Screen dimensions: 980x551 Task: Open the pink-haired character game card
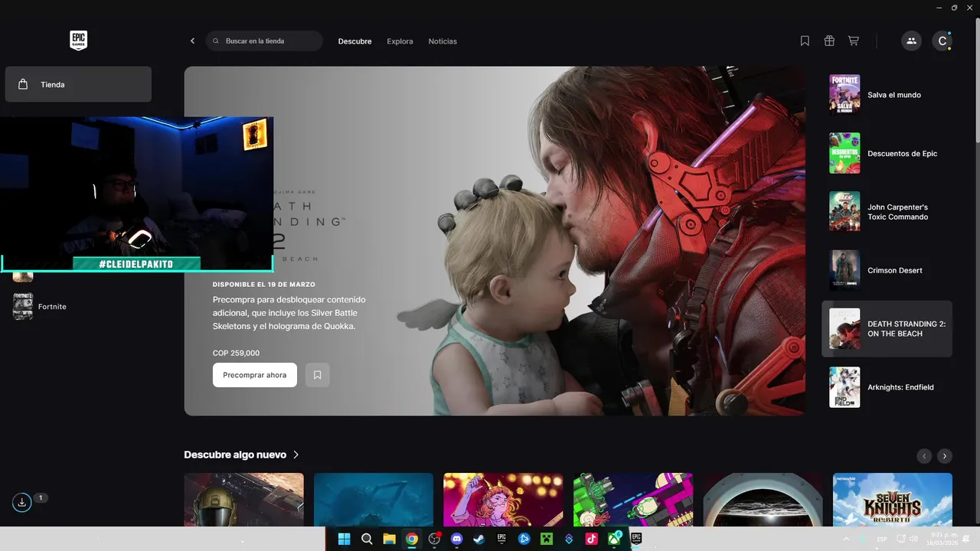503,500
